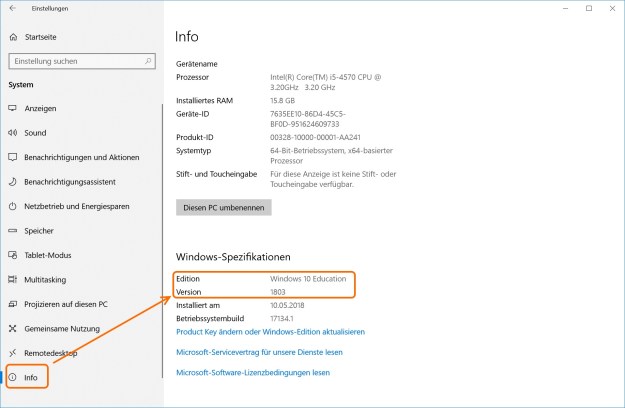Click the Netzbetrieb und Energiesparen power icon
Image resolution: width=625 pixels, height=408 pixels.
point(13,205)
